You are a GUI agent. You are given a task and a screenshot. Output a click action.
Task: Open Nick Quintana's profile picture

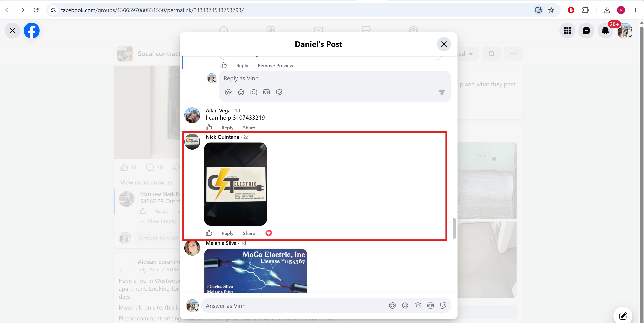pos(192,142)
